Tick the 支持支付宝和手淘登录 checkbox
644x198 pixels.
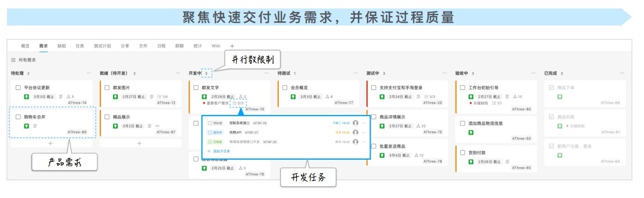click(374, 87)
